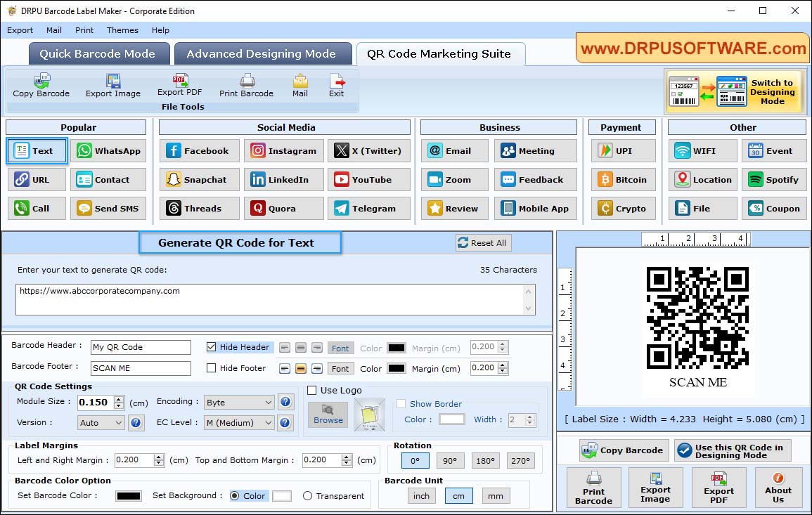Click Use this QR Code in Designing Mode
This screenshot has height=515, width=812.
[733, 451]
